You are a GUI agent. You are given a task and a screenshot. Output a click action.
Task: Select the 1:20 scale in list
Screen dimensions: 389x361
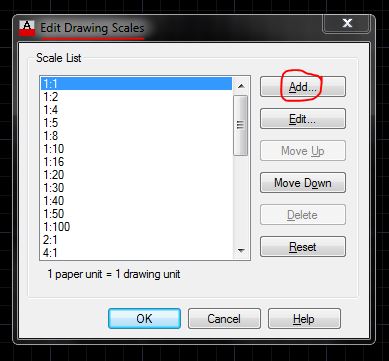coord(136,175)
